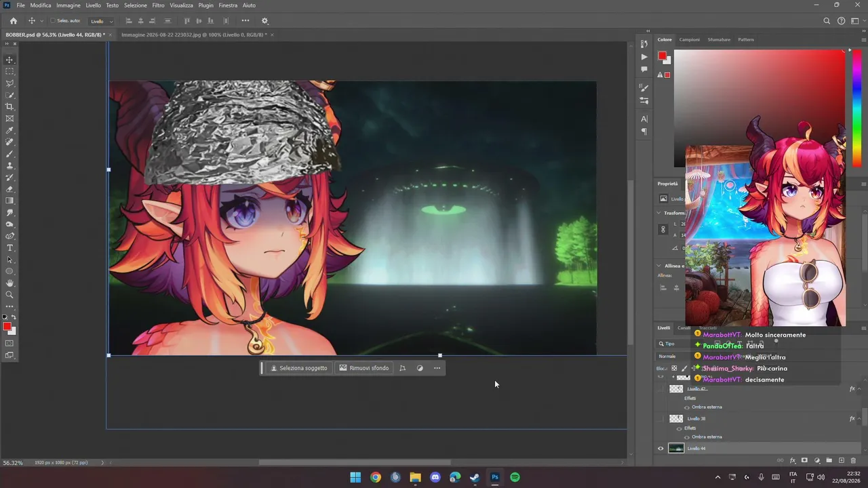Open the Filtro menu
This screenshot has height=488, width=868.
point(158,5)
